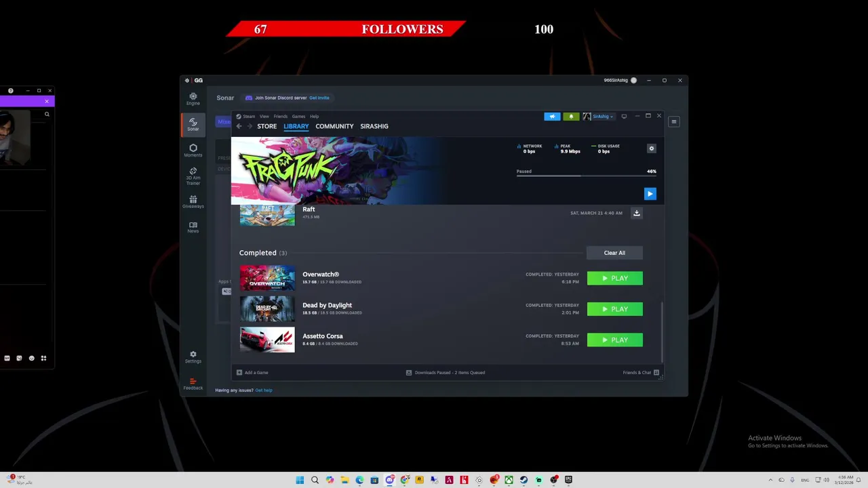Open the Help menu in Steam
Image resolution: width=868 pixels, height=488 pixels.
315,117
